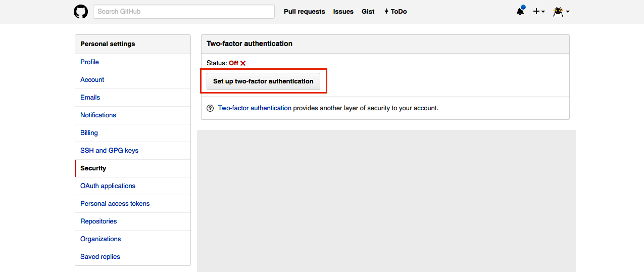Open Repositories settings in sidebar
This screenshot has width=644, height=272.
click(133, 221)
